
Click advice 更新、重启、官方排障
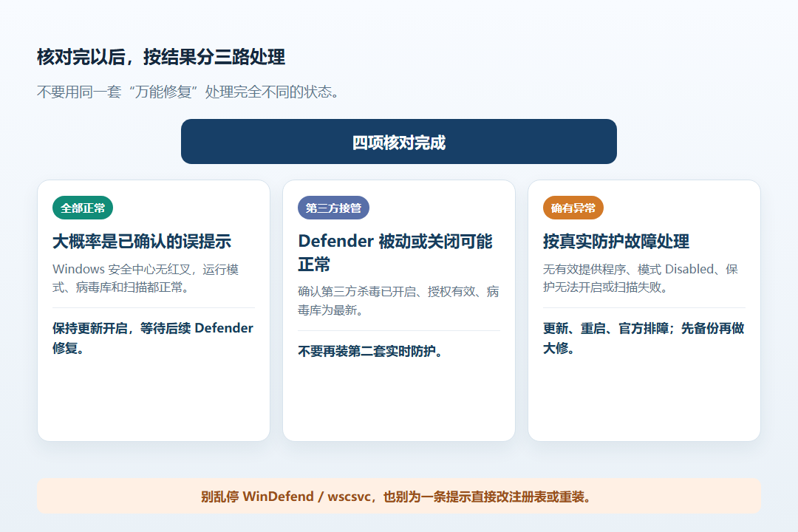coord(644,338)
